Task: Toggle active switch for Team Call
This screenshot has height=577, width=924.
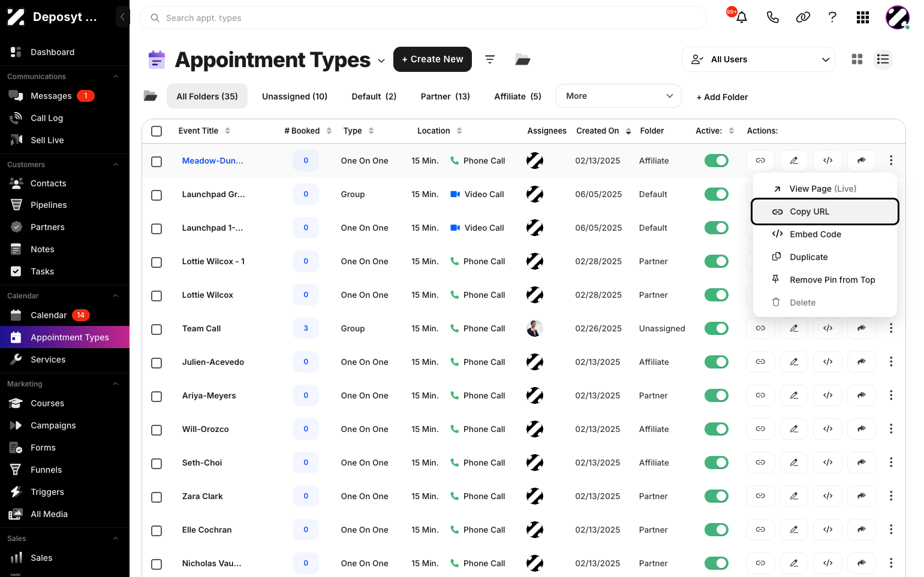Action: 717,328
